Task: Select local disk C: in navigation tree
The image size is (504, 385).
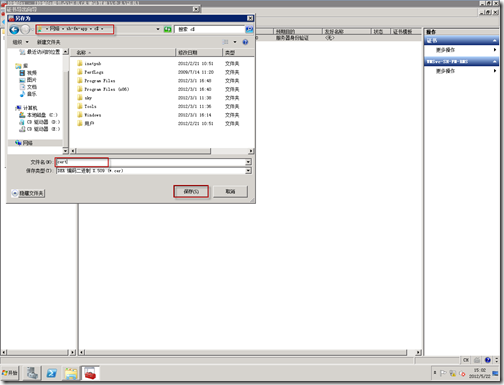Action: pos(38,115)
